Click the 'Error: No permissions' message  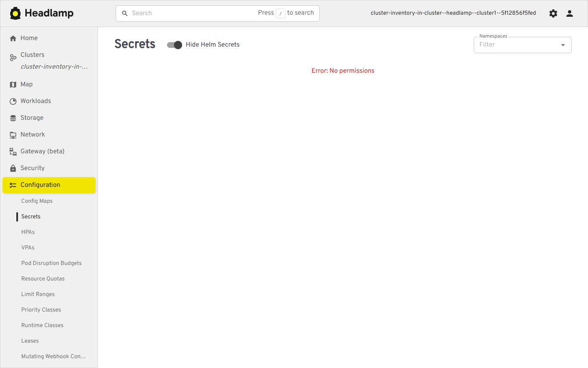pyautogui.click(x=343, y=71)
